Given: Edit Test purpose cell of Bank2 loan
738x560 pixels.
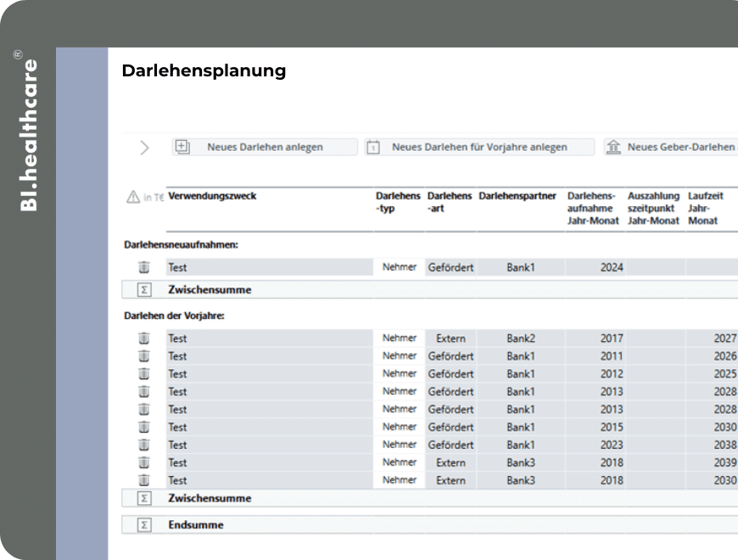Looking at the screenshot, I should (x=270, y=339).
